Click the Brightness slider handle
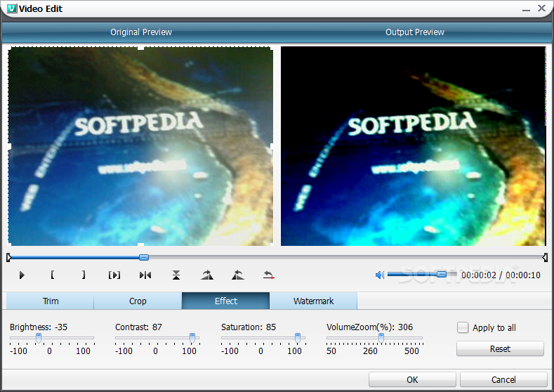This screenshot has height=392, width=554. point(39,338)
